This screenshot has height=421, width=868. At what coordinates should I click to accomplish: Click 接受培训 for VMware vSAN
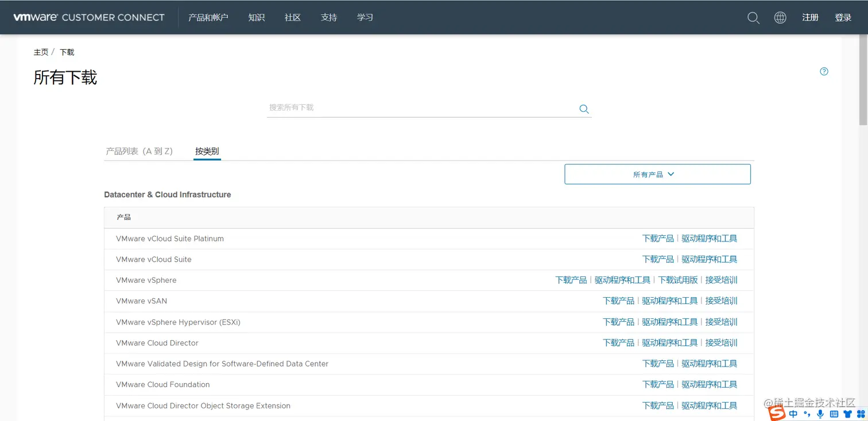tap(722, 301)
